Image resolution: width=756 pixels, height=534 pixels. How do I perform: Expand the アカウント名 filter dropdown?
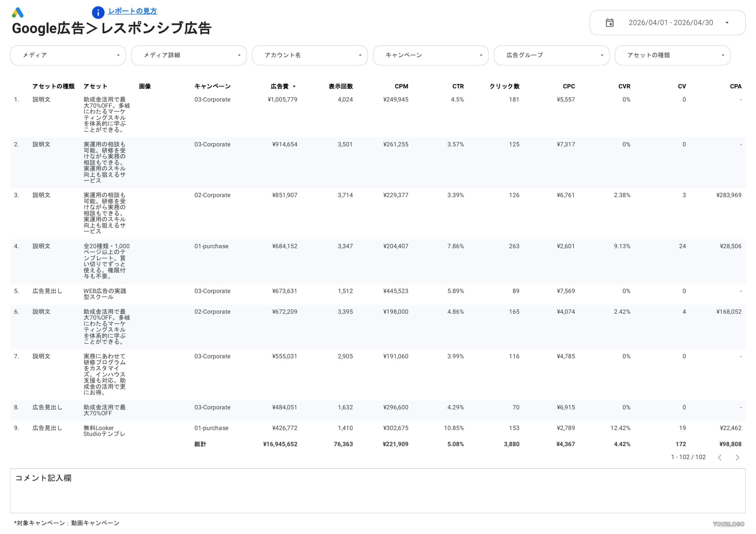pos(309,55)
